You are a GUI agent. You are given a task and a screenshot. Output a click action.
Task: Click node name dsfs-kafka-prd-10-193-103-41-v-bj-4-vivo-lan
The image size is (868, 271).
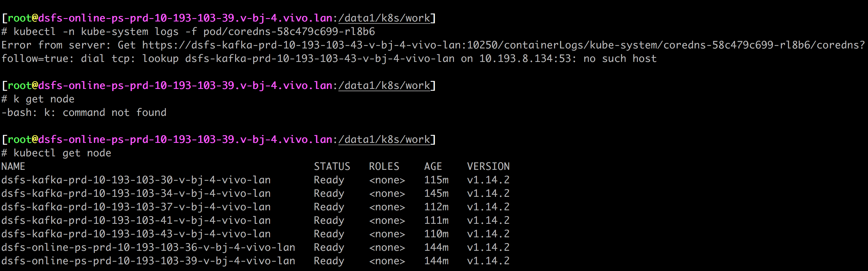pyautogui.click(x=136, y=220)
